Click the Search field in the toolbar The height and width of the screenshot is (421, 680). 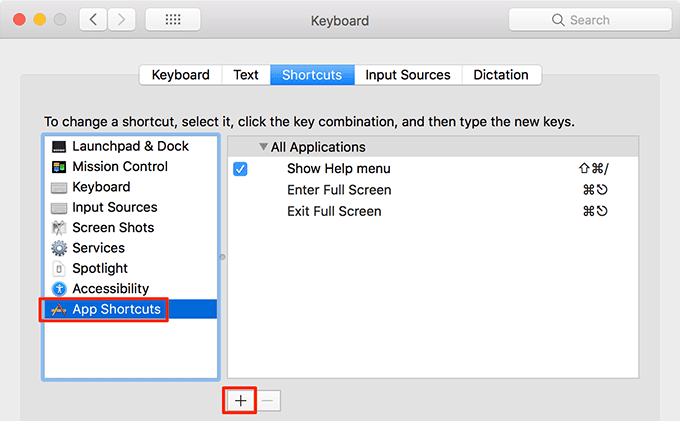click(588, 20)
